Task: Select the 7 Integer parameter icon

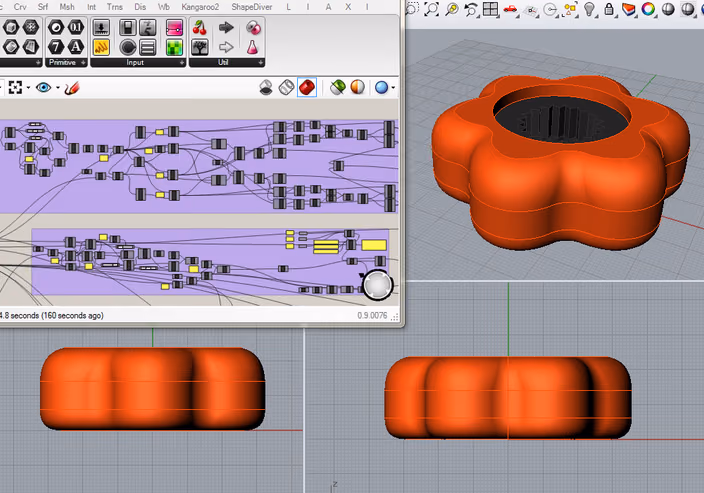Action: pyautogui.click(x=56, y=46)
